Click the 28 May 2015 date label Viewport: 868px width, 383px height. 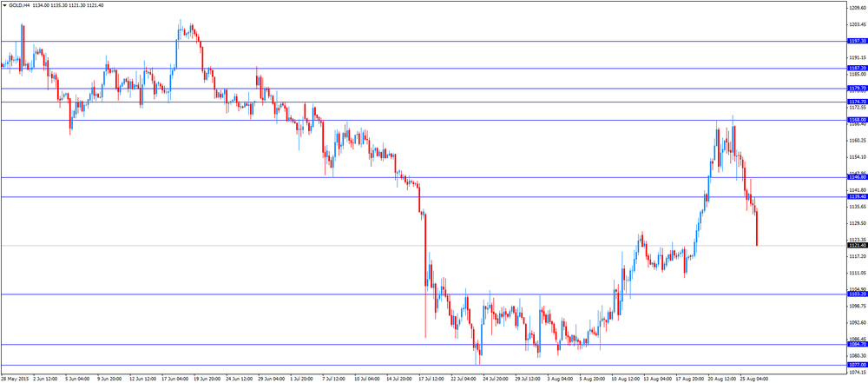(15, 380)
